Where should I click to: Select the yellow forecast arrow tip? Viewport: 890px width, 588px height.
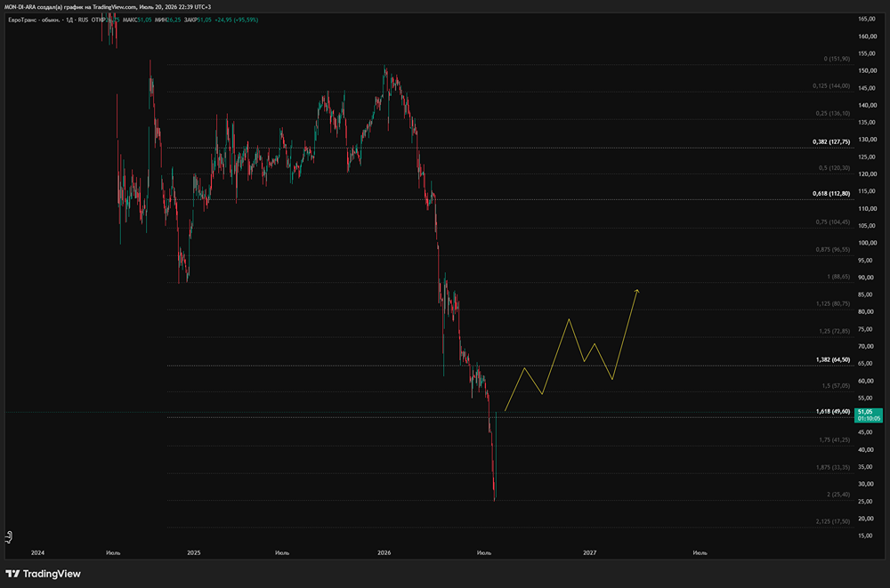point(637,291)
